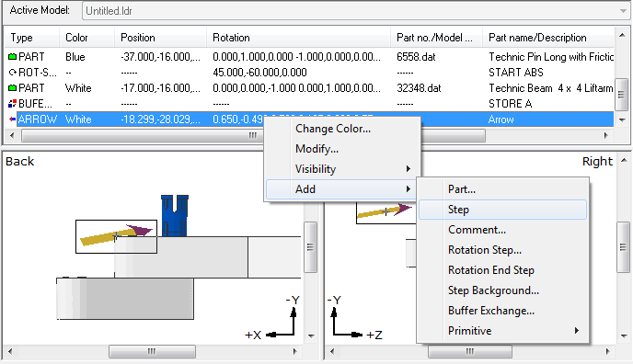Image resolution: width=633 pixels, height=364 pixels.
Task: Click the red ARROW row icon
Action: [13, 119]
